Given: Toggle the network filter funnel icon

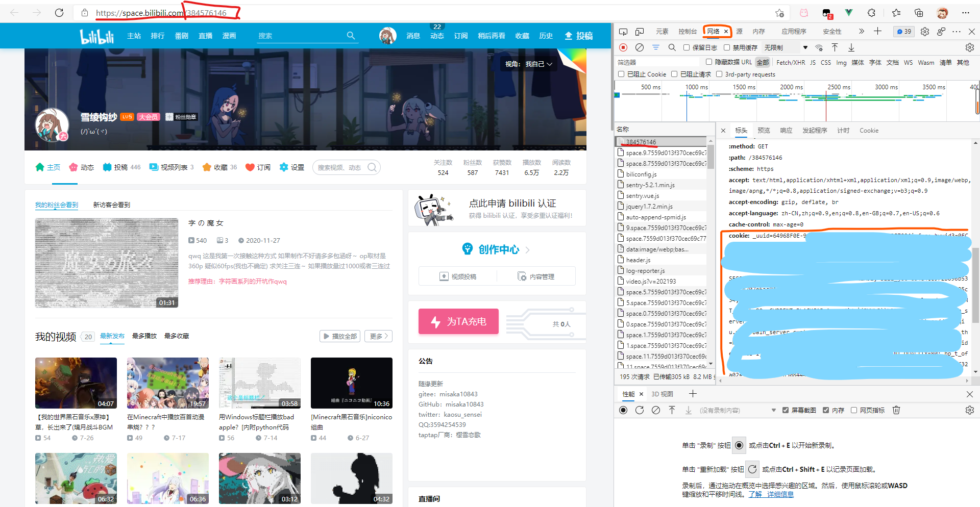Looking at the screenshot, I should pos(656,47).
